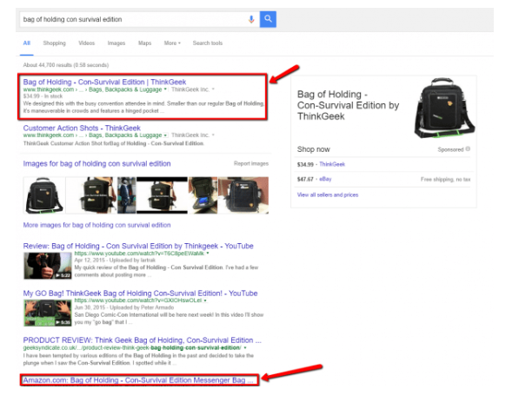This screenshot has width=532, height=402.
Task: Expand the More search categories dropdown
Action: point(172,43)
